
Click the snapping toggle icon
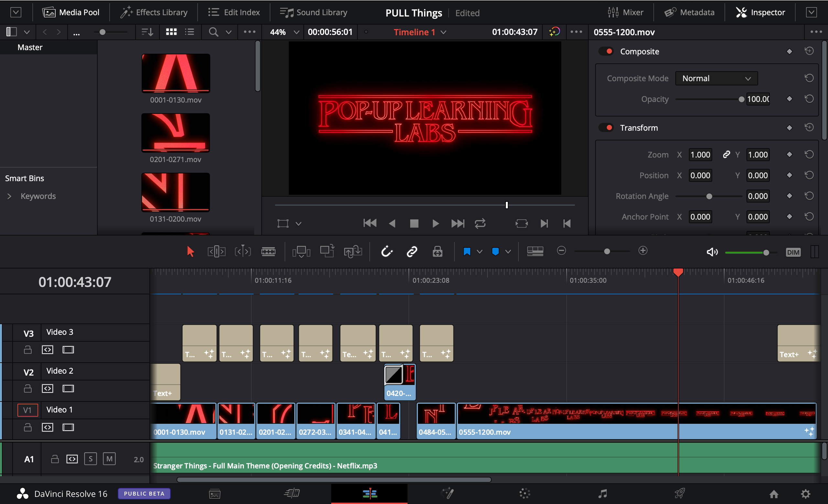[386, 251]
